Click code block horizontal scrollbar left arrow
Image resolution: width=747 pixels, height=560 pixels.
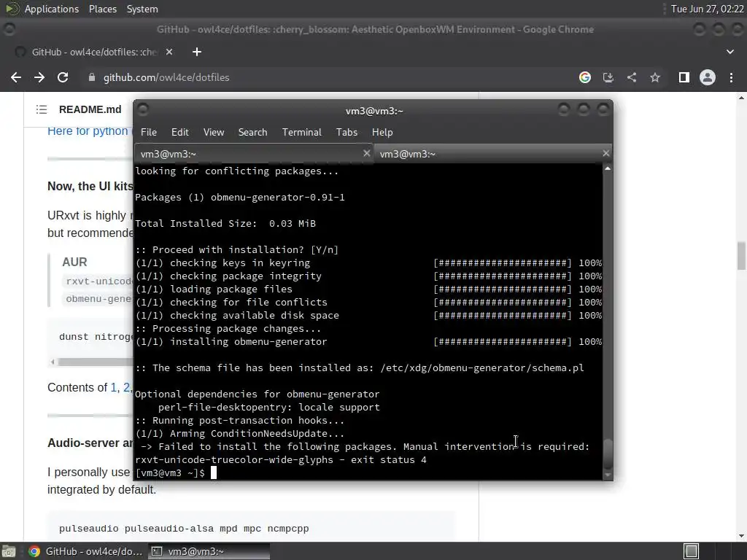tap(53, 362)
